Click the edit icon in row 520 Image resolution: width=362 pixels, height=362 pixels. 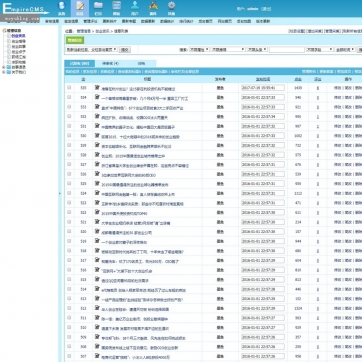[x=97, y=231]
